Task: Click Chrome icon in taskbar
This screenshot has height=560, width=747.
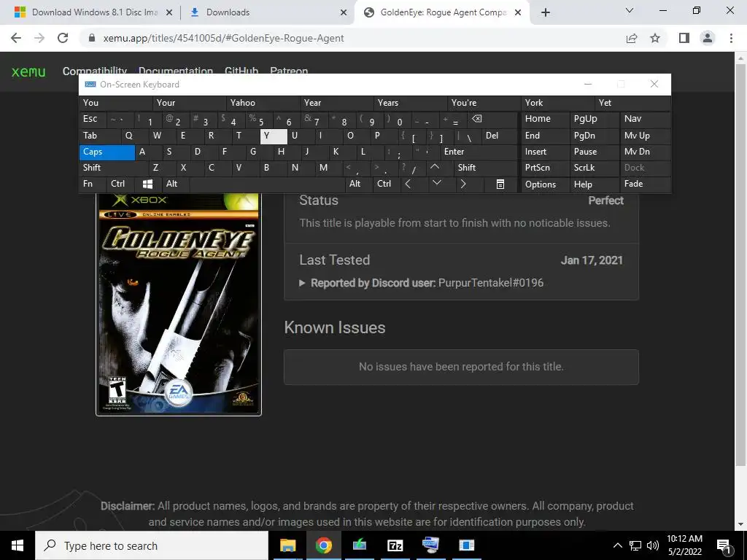Action: [323, 545]
